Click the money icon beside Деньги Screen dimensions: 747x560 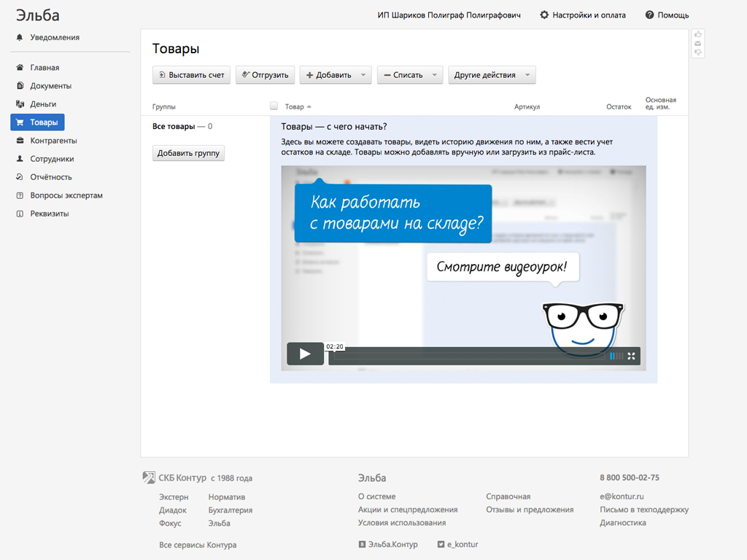[20, 104]
